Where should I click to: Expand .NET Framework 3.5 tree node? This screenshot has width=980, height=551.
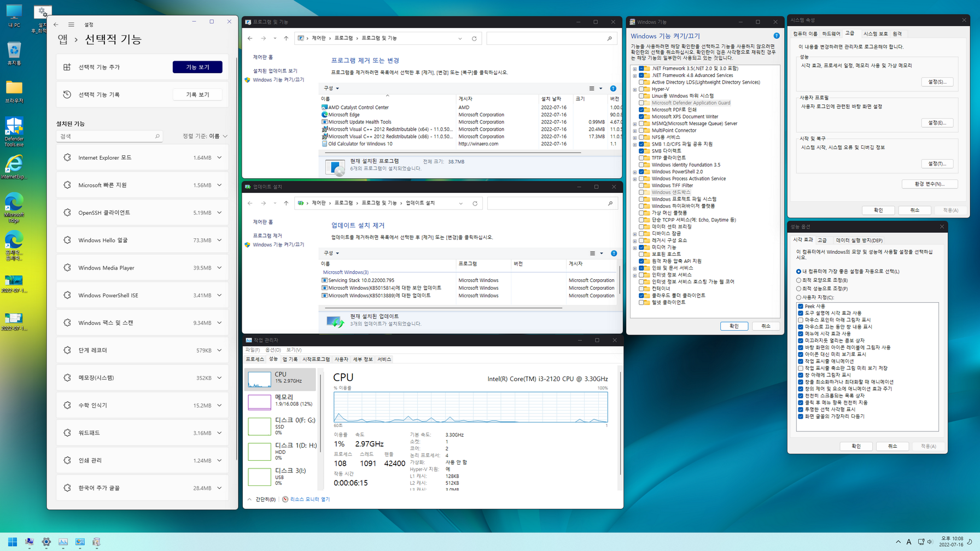tap(635, 69)
